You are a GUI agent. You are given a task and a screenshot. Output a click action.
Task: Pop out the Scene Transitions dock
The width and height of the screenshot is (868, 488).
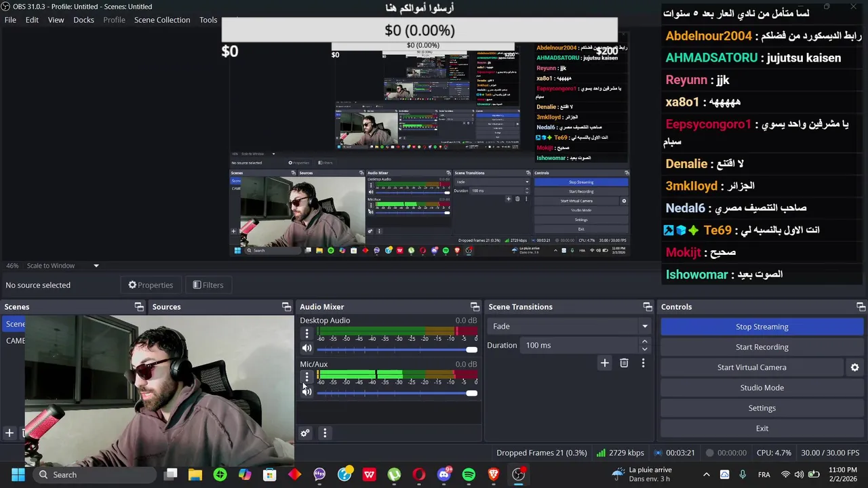click(648, 307)
